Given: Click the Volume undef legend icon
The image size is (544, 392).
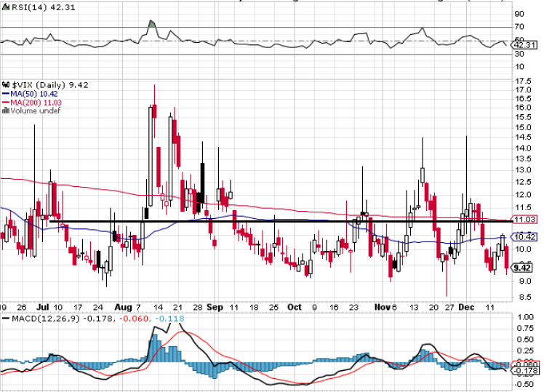Looking at the screenshot, I should 4,111.
